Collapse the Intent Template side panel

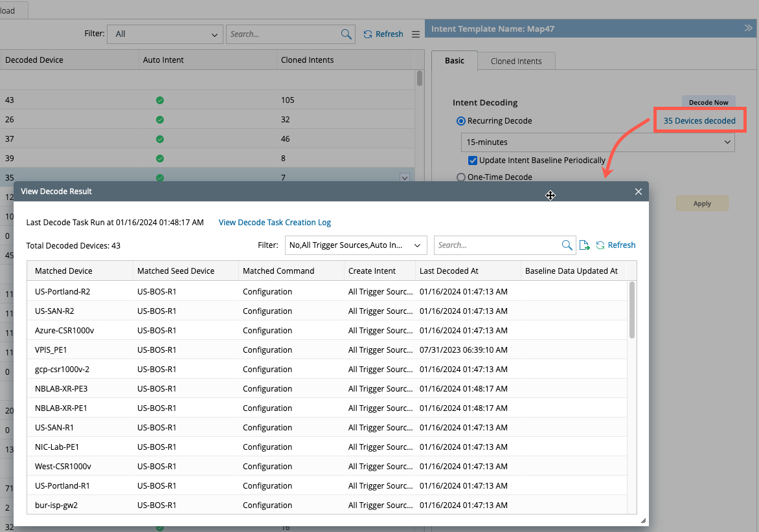click(748, 28)
